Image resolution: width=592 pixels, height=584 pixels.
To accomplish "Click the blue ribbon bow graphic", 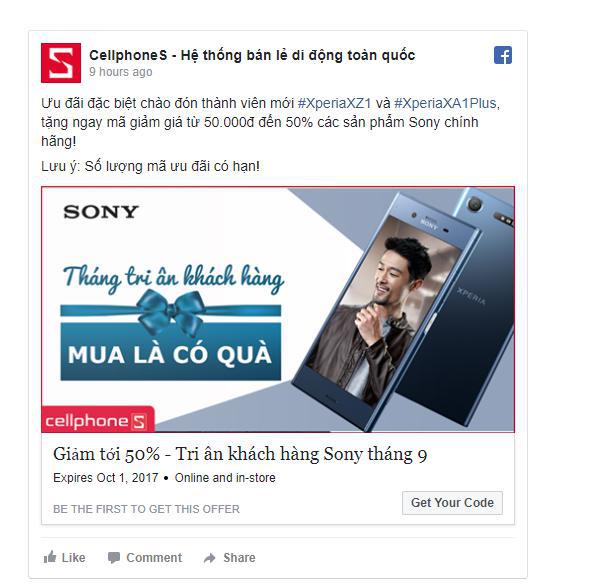I will pyautogui.click(x=171, y=312).
